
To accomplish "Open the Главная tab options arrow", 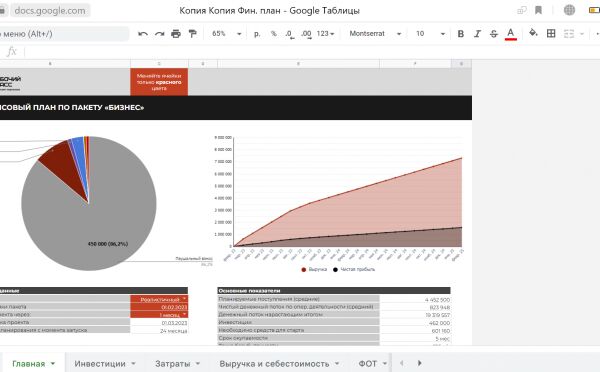I will [53, 363].
